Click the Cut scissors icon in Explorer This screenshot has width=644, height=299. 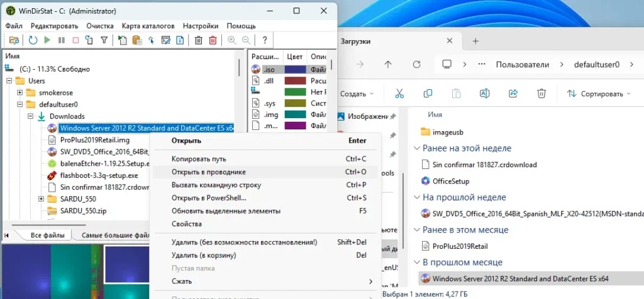pos(399,94)
